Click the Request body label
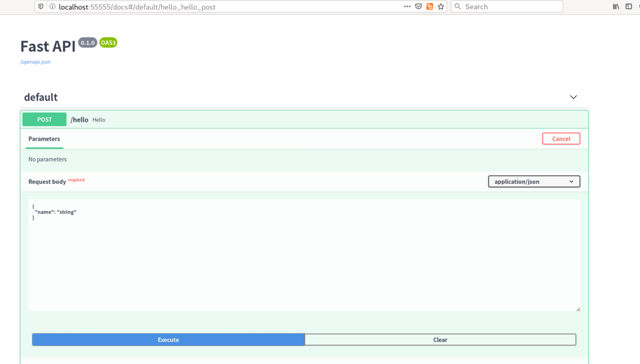Viewport: 640px width, 364px height. point(47,182)
